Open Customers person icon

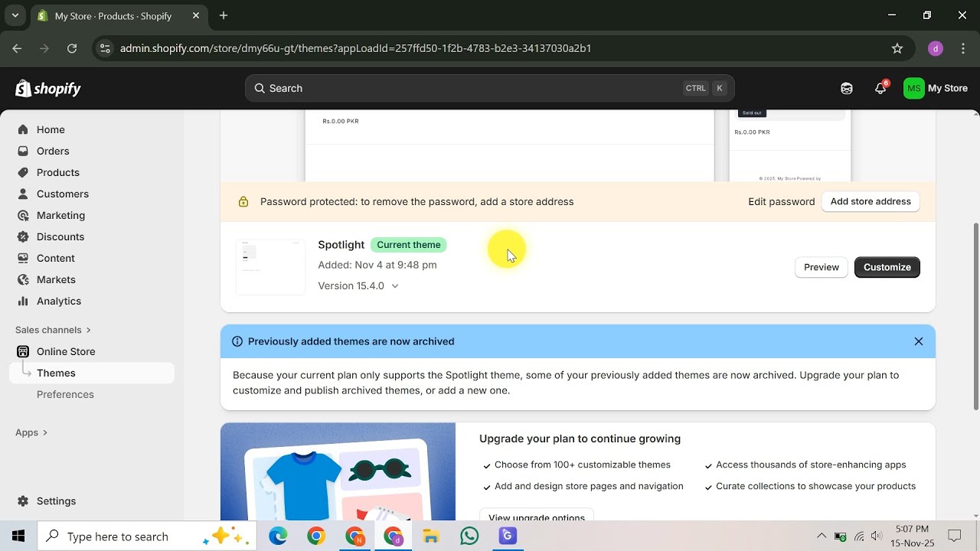[23, 194]
